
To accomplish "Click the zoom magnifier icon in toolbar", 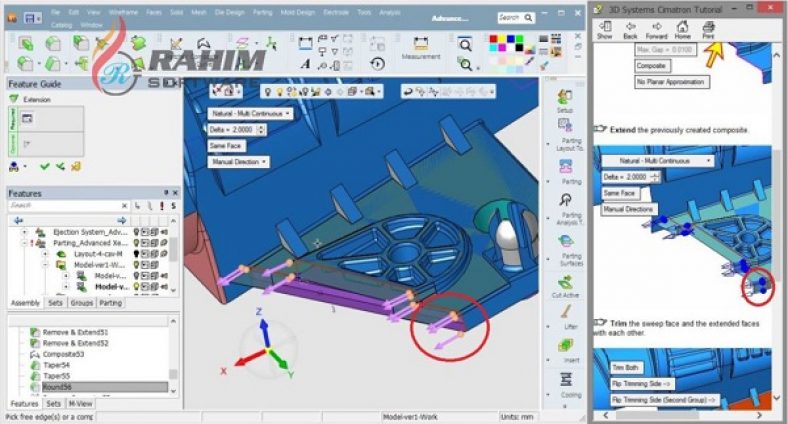I will [x=465, y=45].
